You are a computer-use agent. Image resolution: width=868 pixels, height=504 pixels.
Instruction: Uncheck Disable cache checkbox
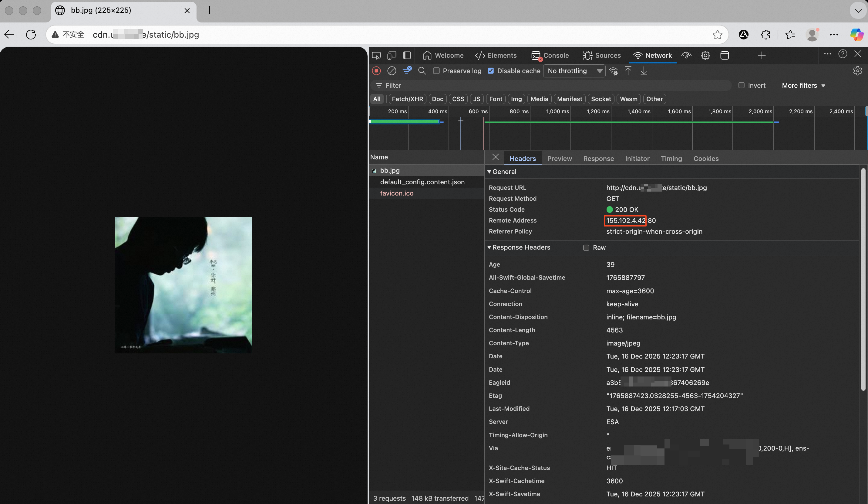click(491, 71)
